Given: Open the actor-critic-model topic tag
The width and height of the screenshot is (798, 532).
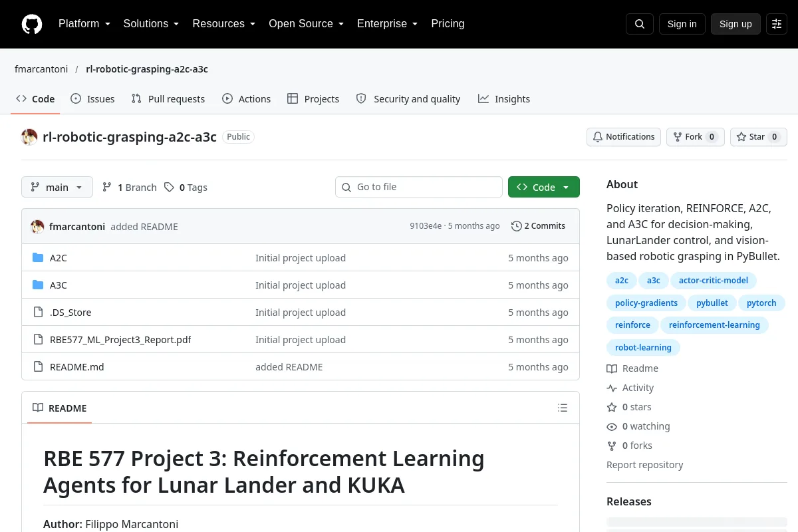Looking at the screenshot, I should [x=714, y=281].
